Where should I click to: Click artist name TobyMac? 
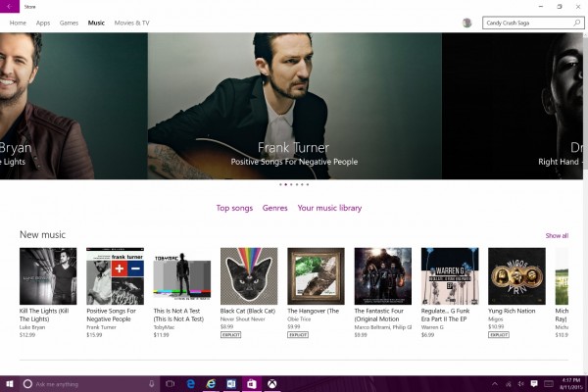point(164,327)
